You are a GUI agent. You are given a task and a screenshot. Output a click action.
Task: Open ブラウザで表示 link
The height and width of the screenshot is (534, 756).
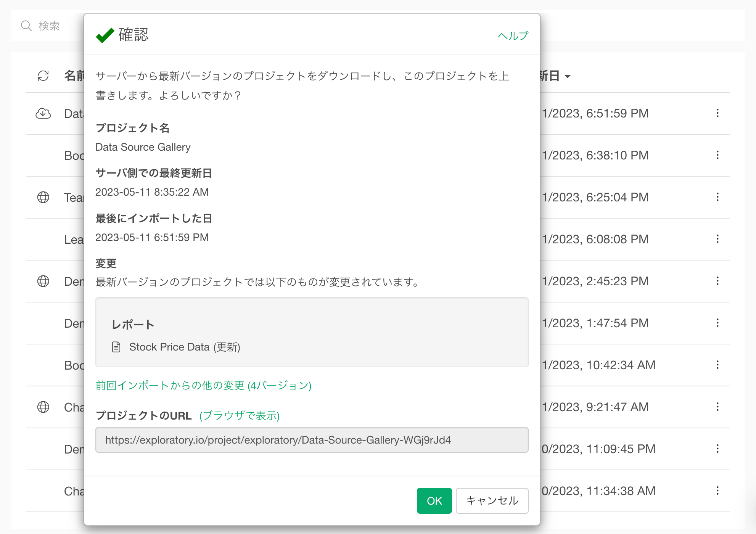[x=239, y=416]
